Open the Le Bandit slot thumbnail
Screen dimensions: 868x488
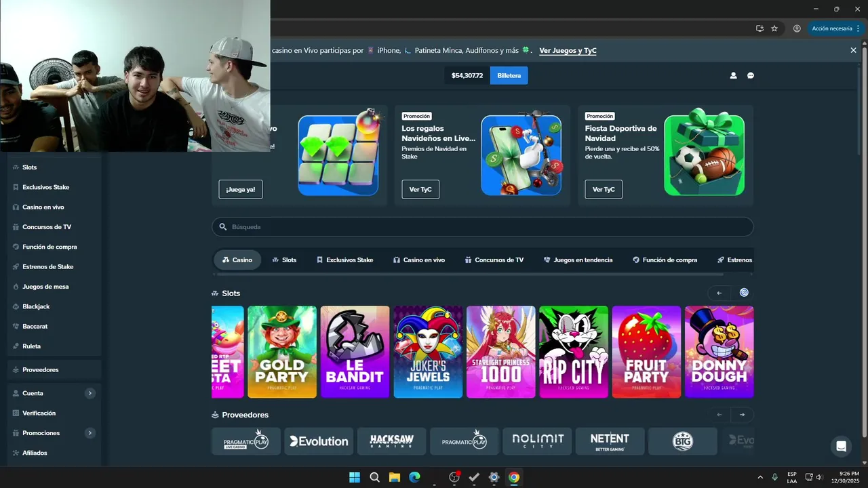pos(355,352)
